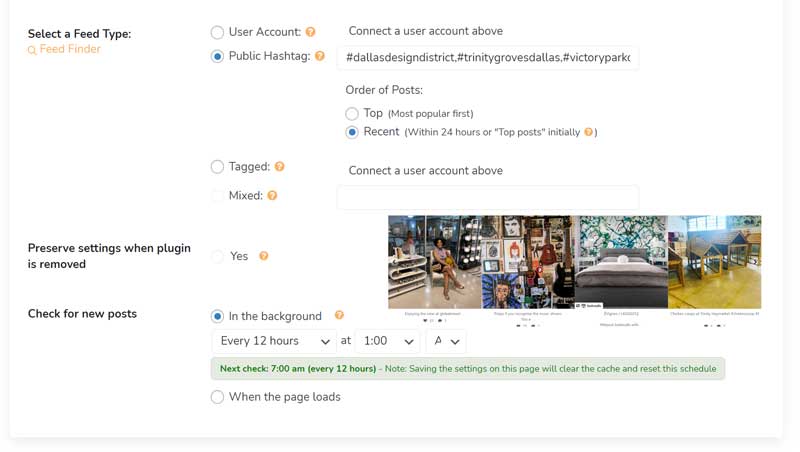Open the guitars and art collage thumbnail
The width and height of the screenshot is (800, 452).
tap(528, 262)
